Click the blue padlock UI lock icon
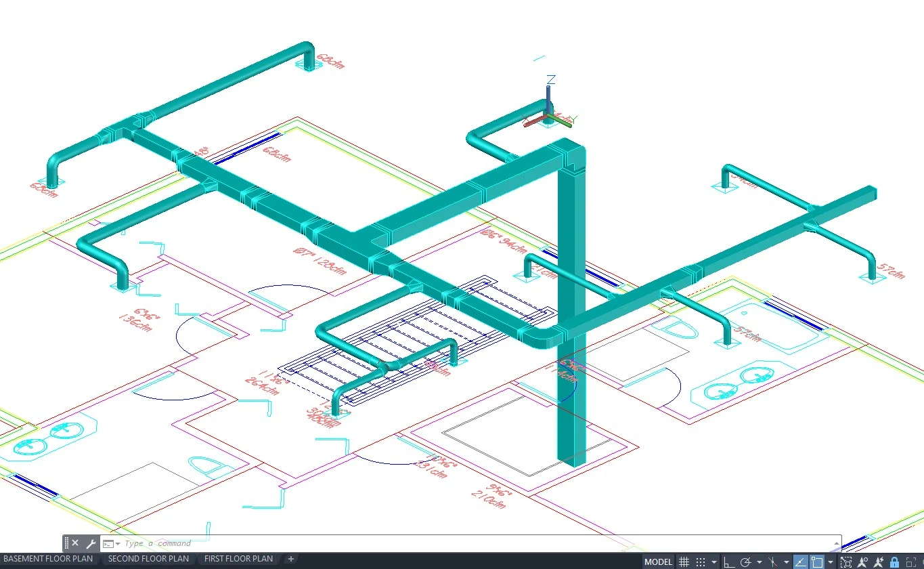The image size is (924, 569). (895, 562)
